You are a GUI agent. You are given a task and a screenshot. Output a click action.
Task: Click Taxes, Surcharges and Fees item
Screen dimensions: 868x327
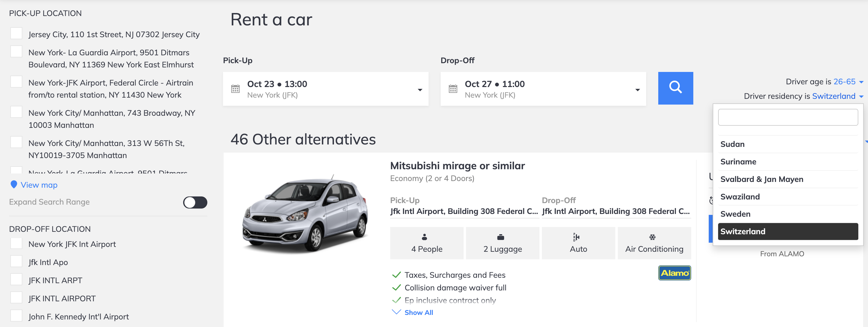[x=455, y=275]
